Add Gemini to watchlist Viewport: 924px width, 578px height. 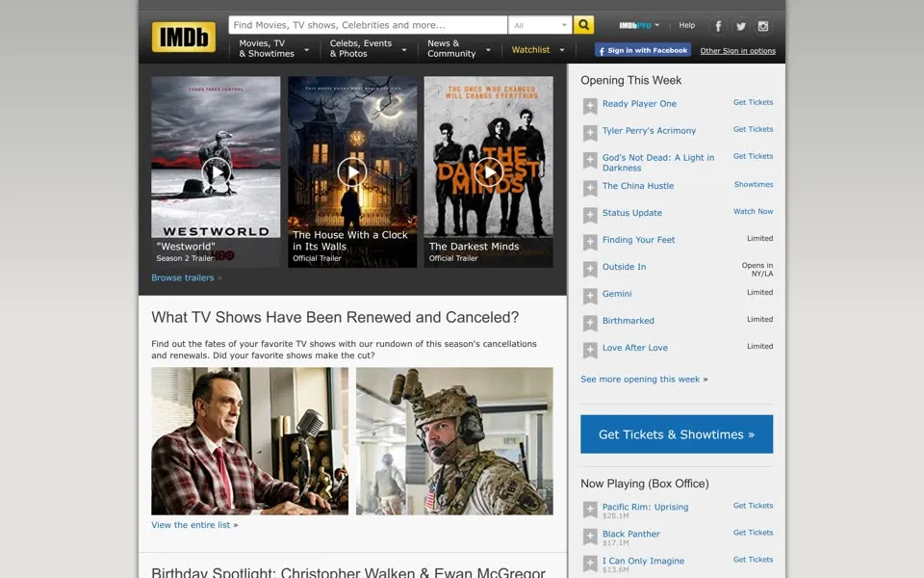[x=590, y=296]
